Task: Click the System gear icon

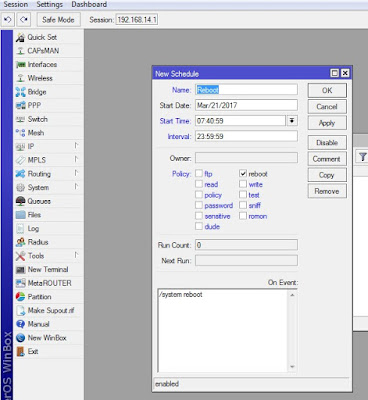Action: [20, 188]
